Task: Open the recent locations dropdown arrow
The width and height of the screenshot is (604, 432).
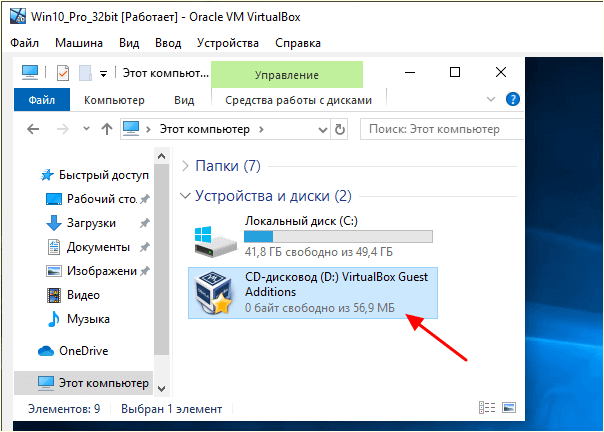Action: click(x=86, y=129)
